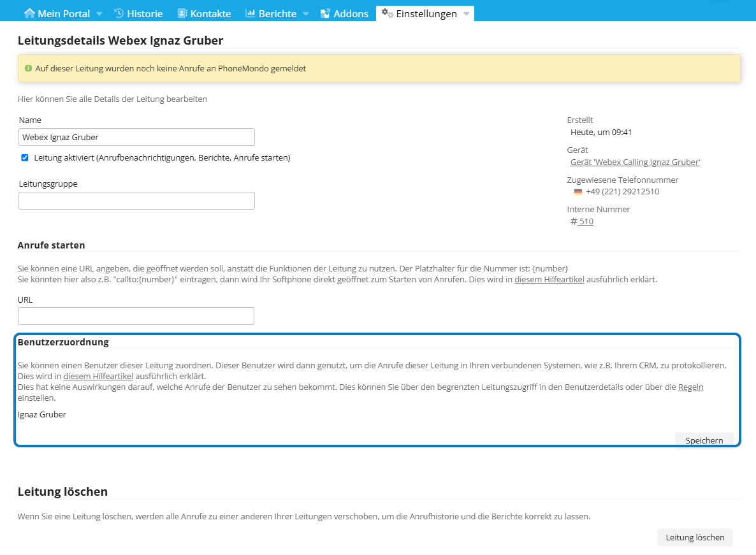Click the Leitungsdetails Webex Ignaz Gruber heading
The width and height of the screenshot is (756, 555).
(x=120, y=41)
